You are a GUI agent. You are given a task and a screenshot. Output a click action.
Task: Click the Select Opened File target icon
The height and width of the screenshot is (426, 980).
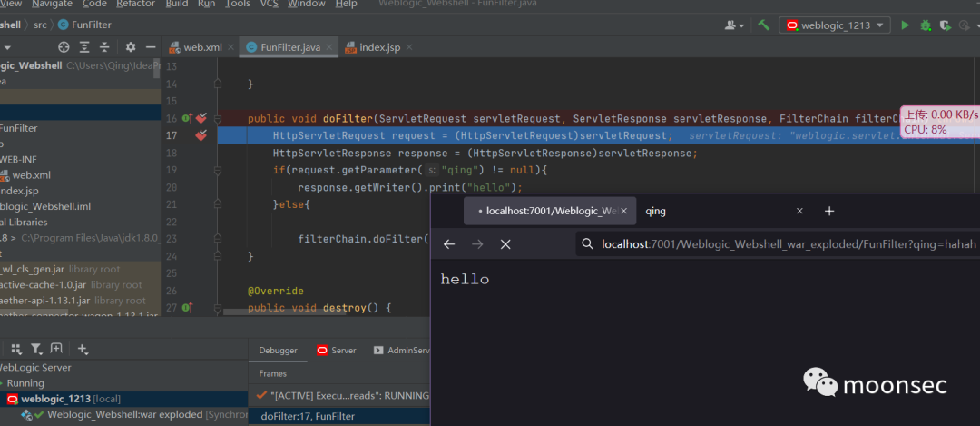64,47
